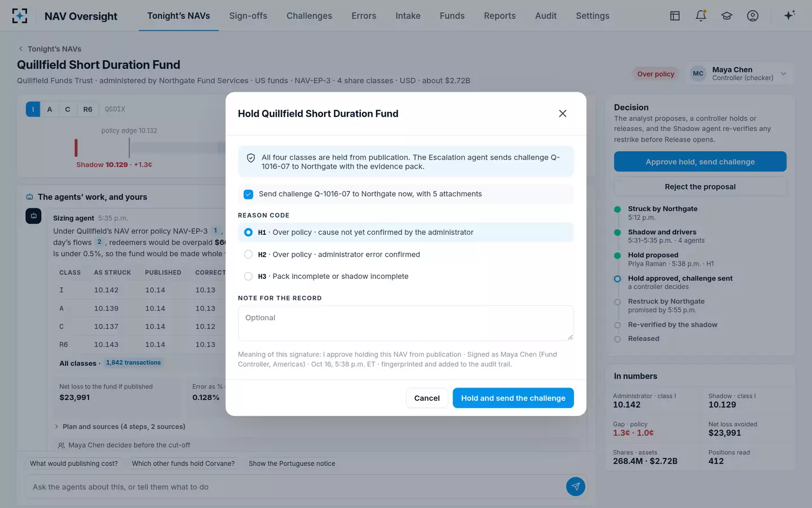812x508 pixels.
Task: Select share class R6 tab
Action: tap(88, 110)
